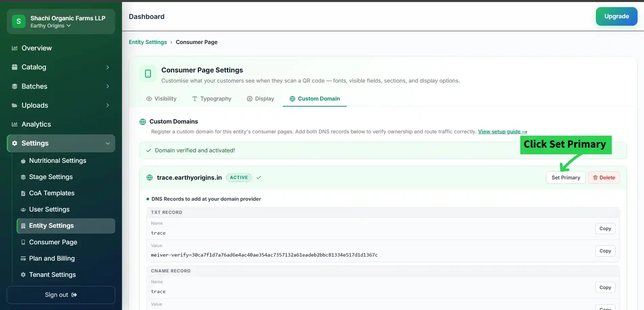Image resolution: width=644 pixels, height=310 pixels.
Task: Click the green S company logo
Action: pyautogui.click(x=19, y=21)
